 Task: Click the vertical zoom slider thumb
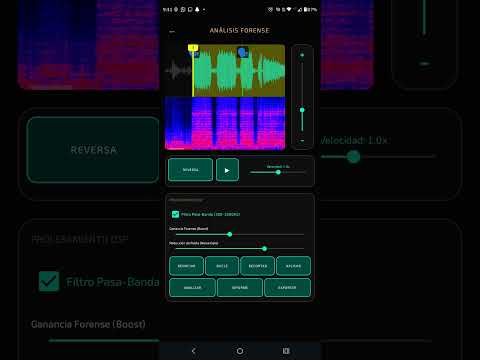(x=302, y=110)
